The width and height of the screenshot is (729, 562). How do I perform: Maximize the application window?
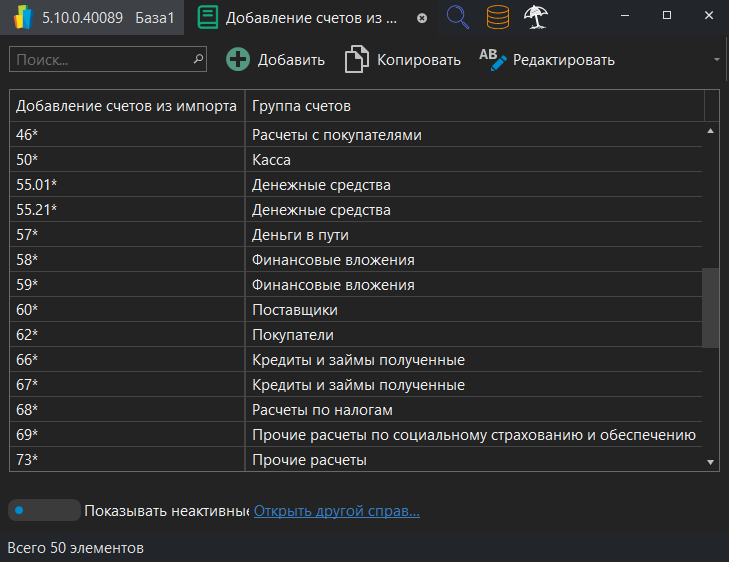[667, 16]
